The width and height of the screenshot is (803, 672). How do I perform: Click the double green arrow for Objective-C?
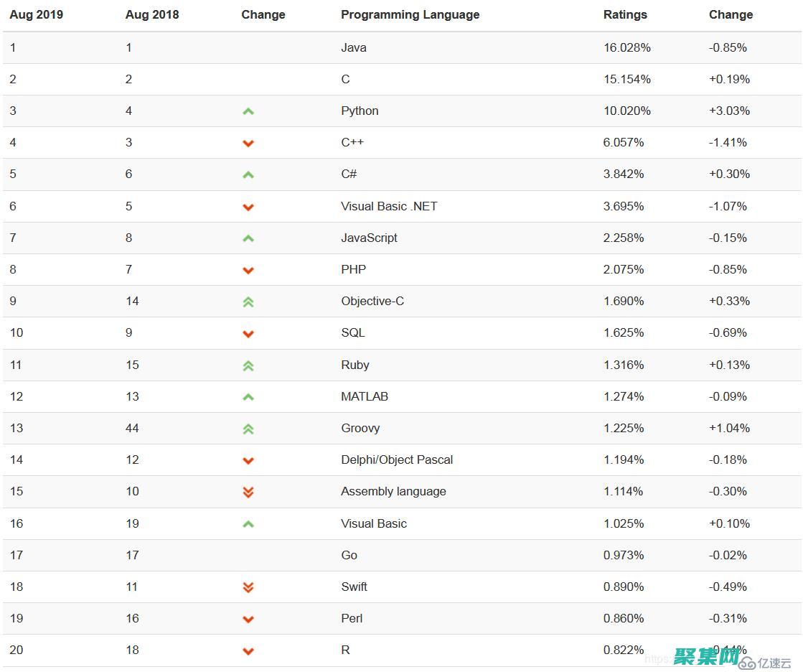(x=248, y=302)
